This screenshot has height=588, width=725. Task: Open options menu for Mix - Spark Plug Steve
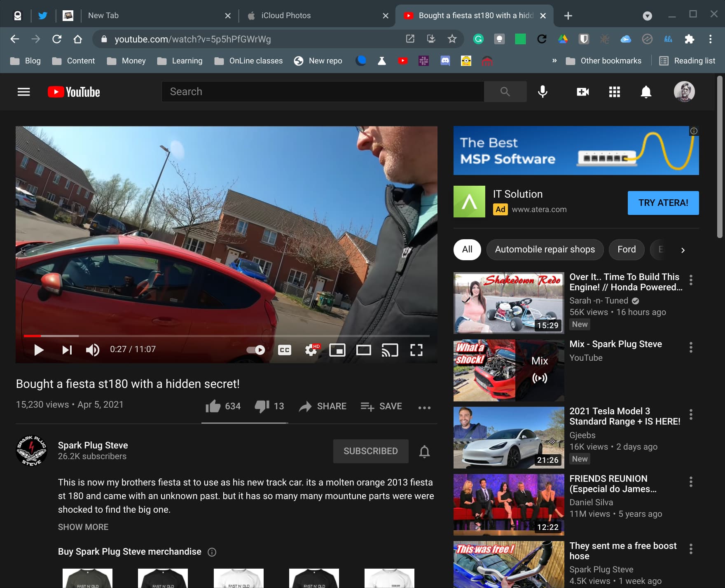click(691, 347)
